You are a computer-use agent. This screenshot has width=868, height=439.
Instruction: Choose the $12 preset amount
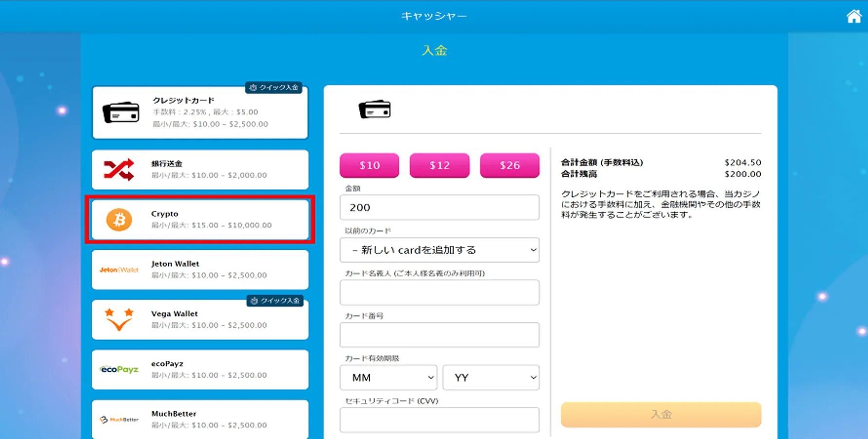pos(439,165)
